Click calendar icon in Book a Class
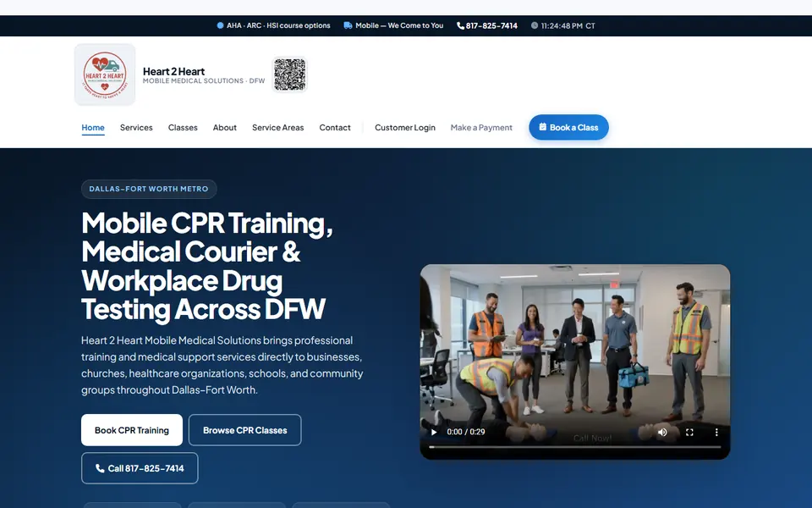 point(543,127)
